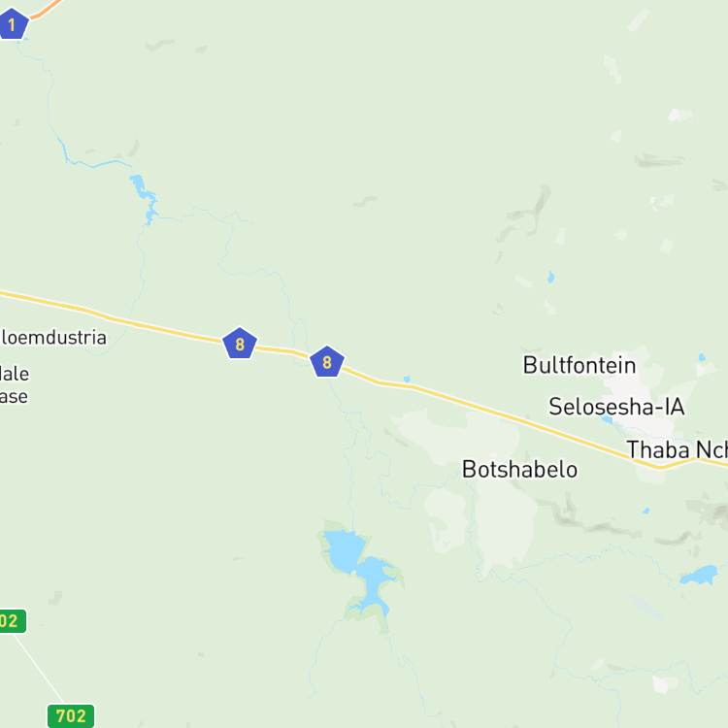728x728 pixels.
Task: Click the tiny pond beside the yellow highway
Action: click(x=407, y=380)
